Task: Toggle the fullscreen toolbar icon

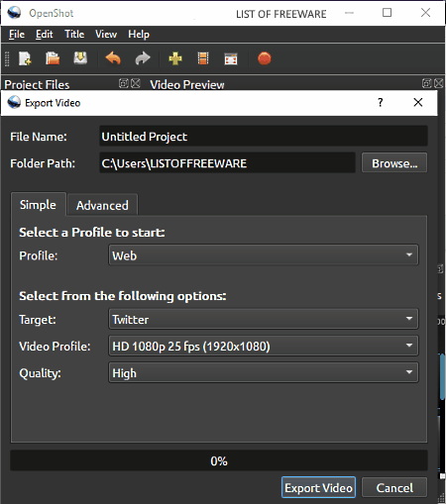Action: pyautogui.click(x=231, y=58)
